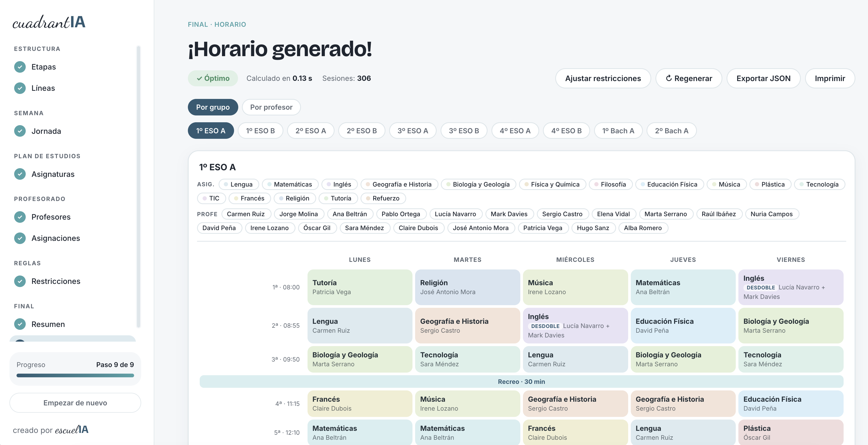The width and height of the screenshot is (868, 445).
Task: Click Monday's Francés session with Claire Dubois
Action: (359, 404)
